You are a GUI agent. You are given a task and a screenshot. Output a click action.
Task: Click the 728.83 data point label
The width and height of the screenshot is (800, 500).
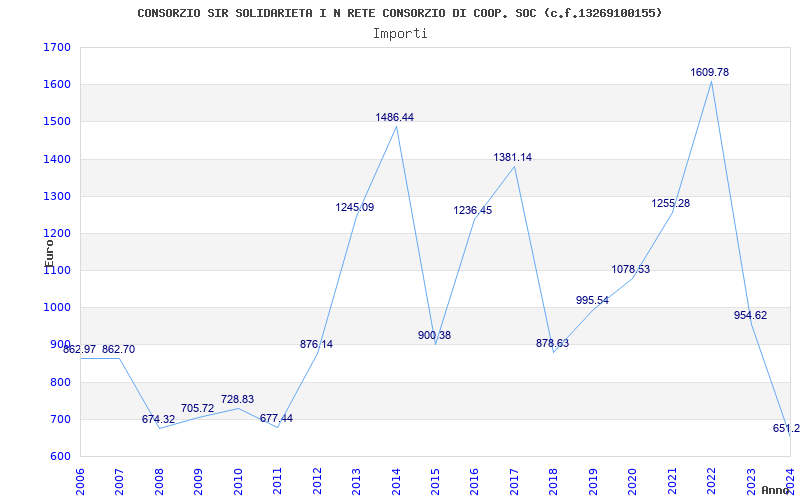237,399
